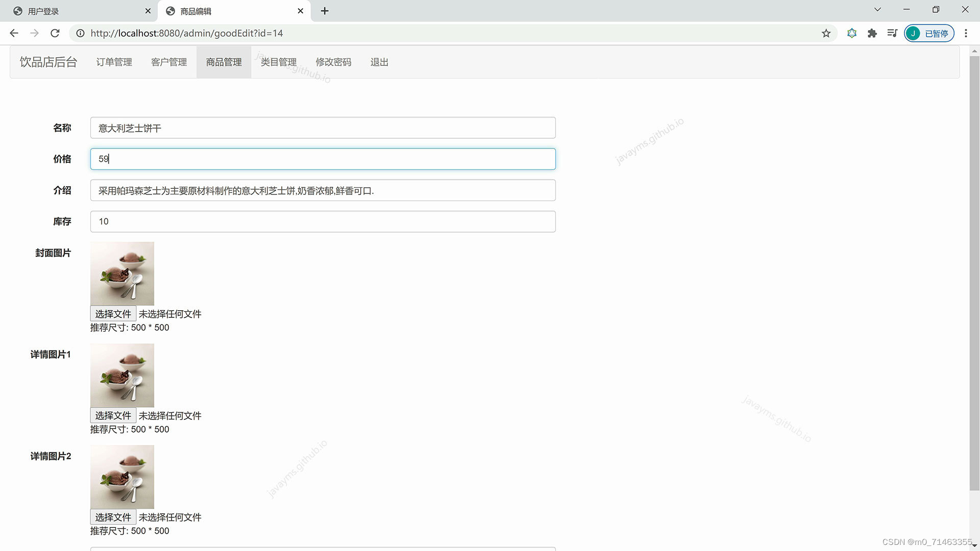The image size is (980, 551).
Task: Click the 库存 input field
Action: pos(323,221)
